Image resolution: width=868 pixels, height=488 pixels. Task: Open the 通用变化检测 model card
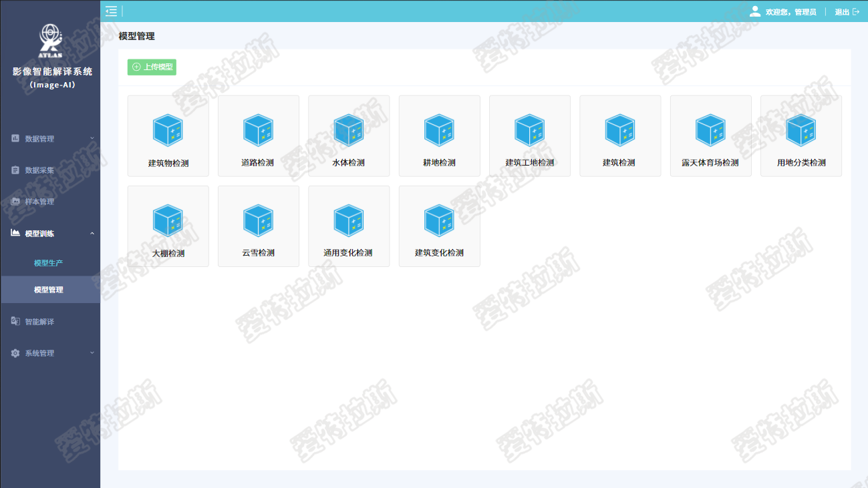coord(348,226)
